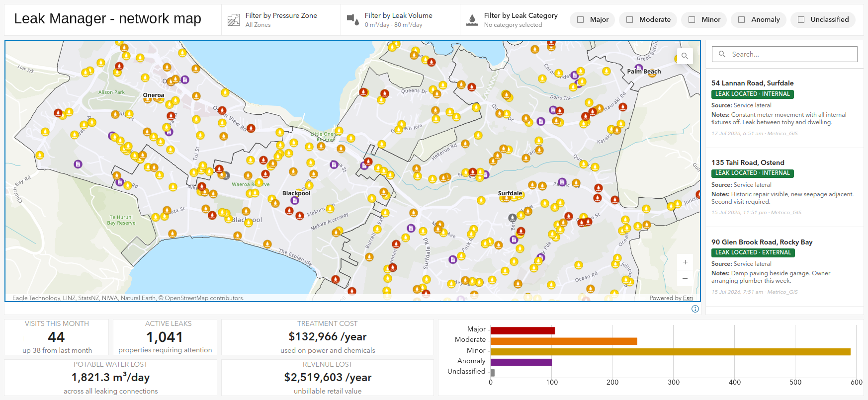
Task: Expand the Filter by Leak Volume selector
Action: pyautogui.click(x=401, y=20)
